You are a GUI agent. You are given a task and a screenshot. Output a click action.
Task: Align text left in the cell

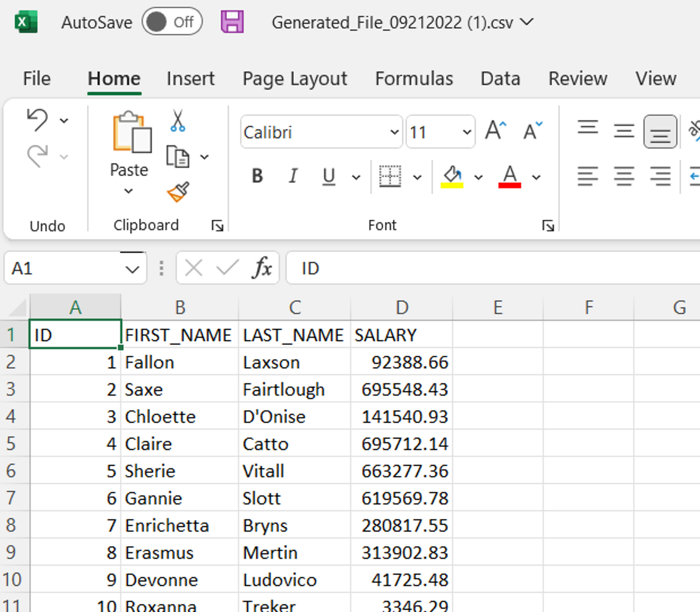point(588,176)
